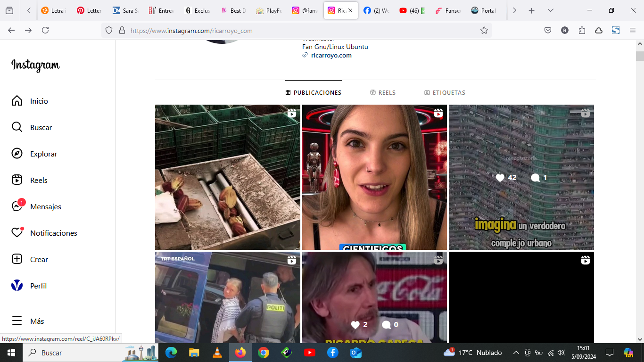Open Firefox View icon

(9, 10)
